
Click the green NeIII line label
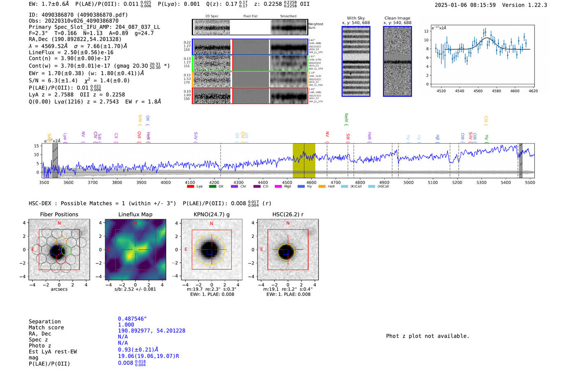346,119
